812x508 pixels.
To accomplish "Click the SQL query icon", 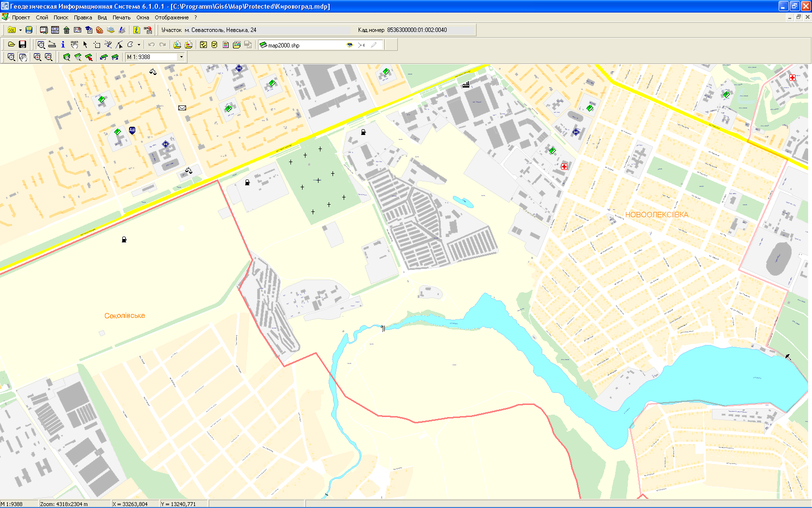I will [x=12, y=30].
